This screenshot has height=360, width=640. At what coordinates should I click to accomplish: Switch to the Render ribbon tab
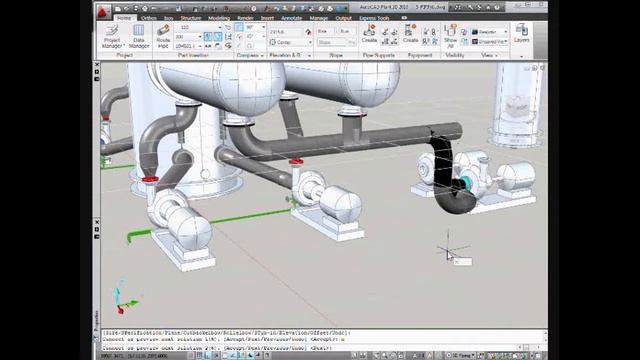click(245, 18)
